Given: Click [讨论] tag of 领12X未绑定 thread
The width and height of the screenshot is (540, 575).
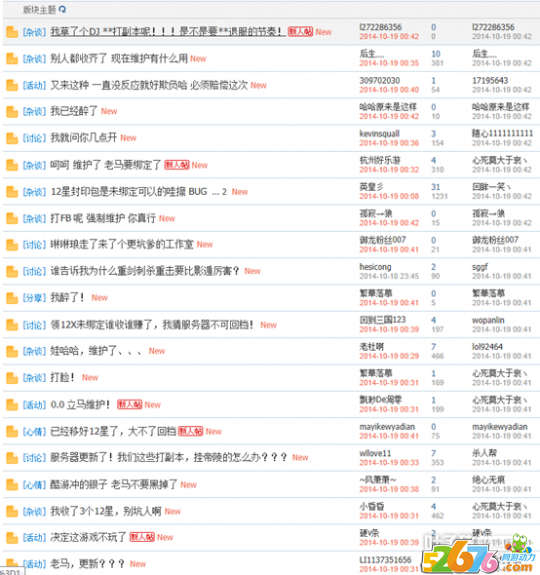Looking at the screenshot, I should 34,325.
